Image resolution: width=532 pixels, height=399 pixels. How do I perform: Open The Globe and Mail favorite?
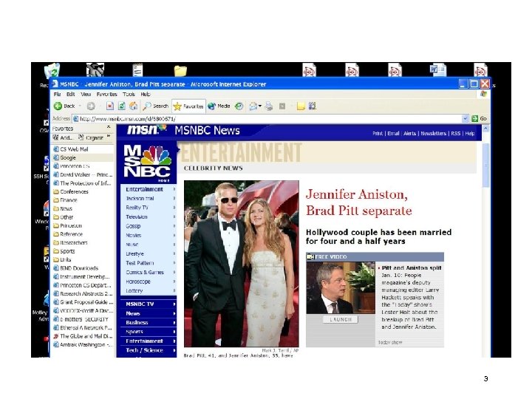point(83,336)
